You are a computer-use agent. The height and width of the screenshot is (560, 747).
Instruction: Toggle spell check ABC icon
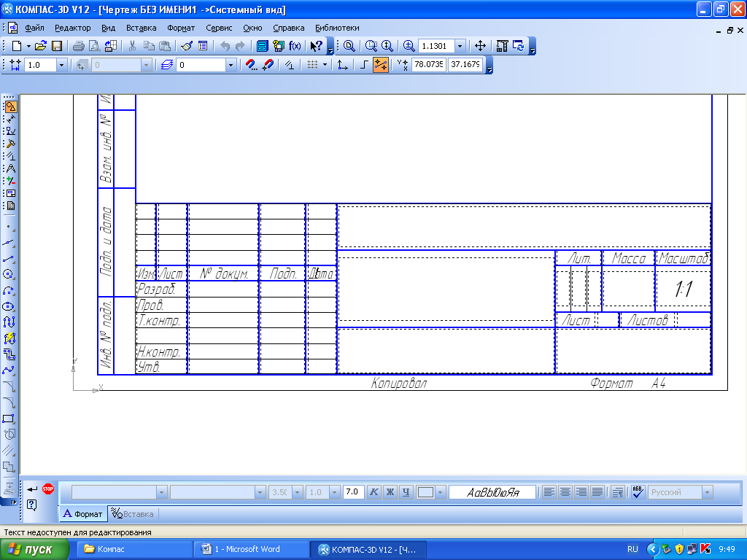(638, 492)
